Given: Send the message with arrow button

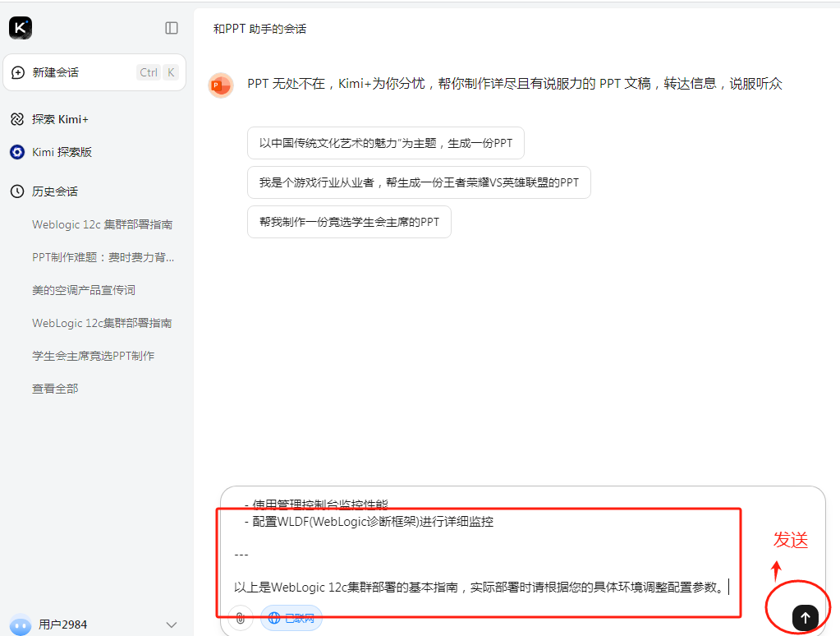Looking at the screenshot, I should (806, 618).
